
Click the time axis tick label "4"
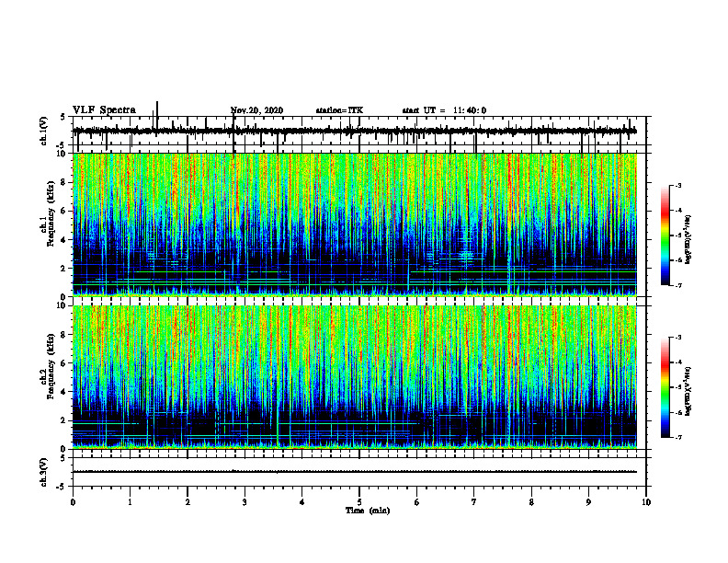tap(302, 502)
